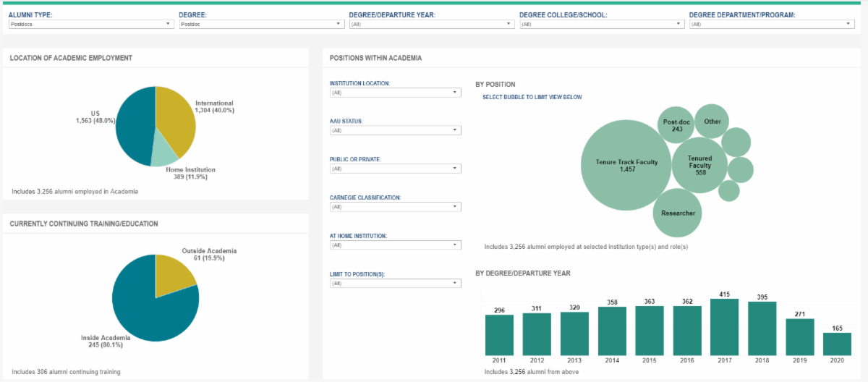Open the Institution Location filter

(x=395, y=93)
